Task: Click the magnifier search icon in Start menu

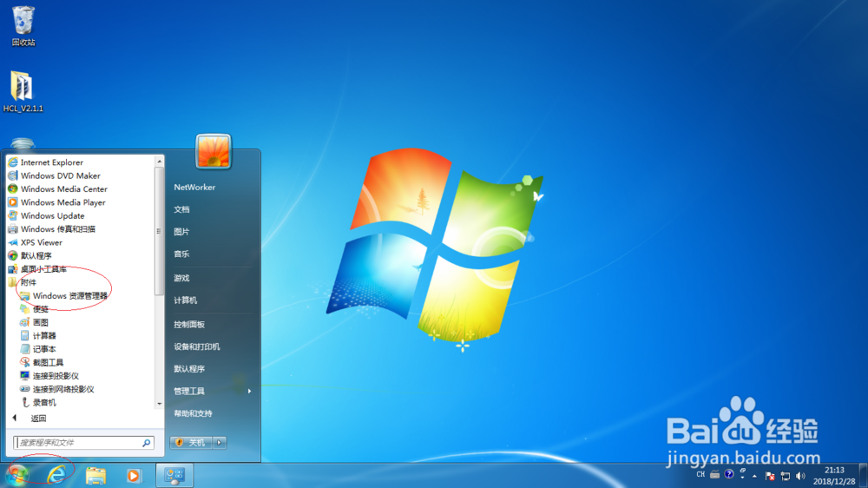Action: 147,443
